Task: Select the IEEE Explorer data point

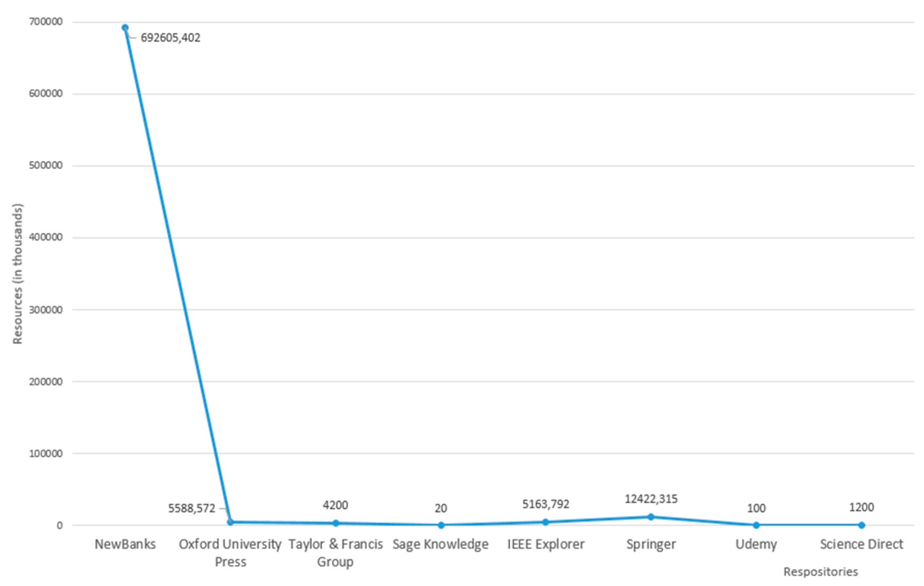Action: (x=546, y=522)
